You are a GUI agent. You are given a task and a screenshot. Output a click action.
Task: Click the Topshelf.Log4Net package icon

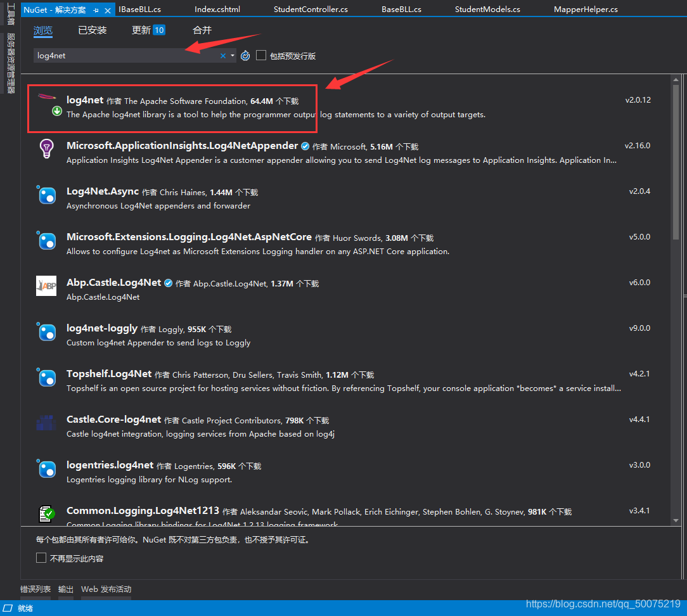pos(46,377)
